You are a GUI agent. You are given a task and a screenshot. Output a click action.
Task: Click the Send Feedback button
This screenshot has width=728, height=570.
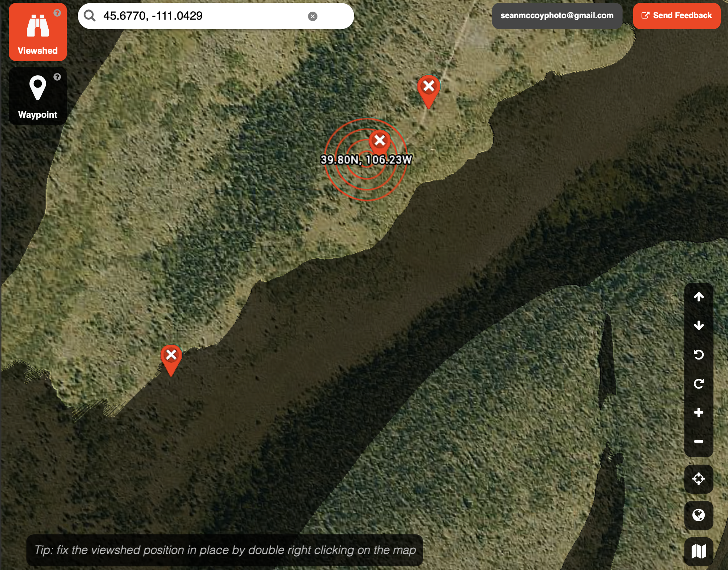click(676, 16)
